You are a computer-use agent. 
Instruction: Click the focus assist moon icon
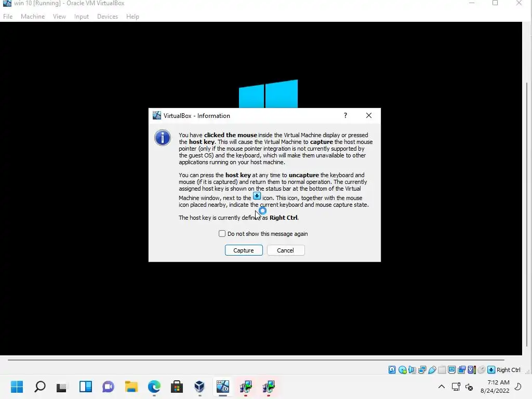tap(518, 387)
